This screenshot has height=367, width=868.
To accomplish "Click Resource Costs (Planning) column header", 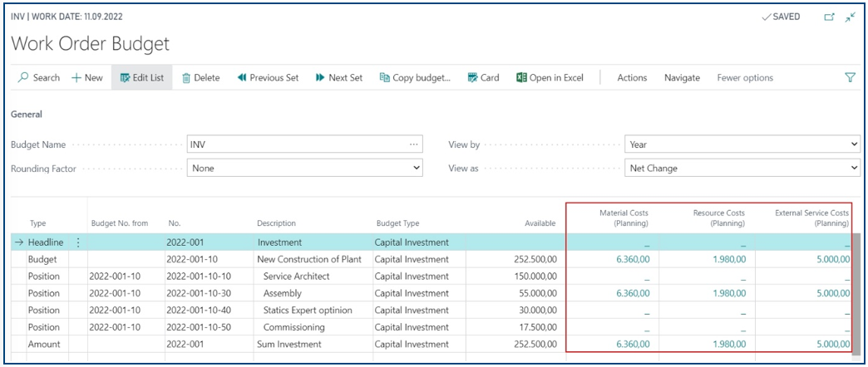I will tap(718, 218).
